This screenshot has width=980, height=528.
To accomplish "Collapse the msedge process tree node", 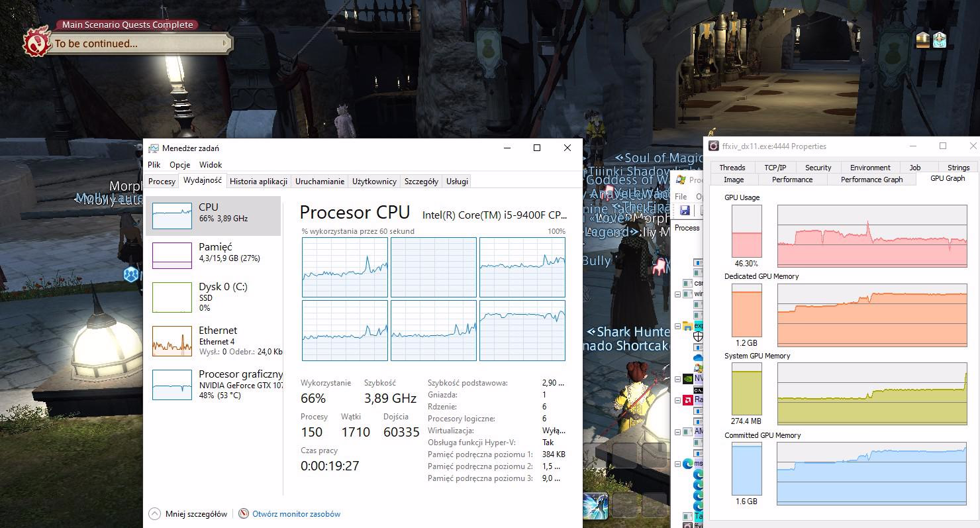I will 678,464.
